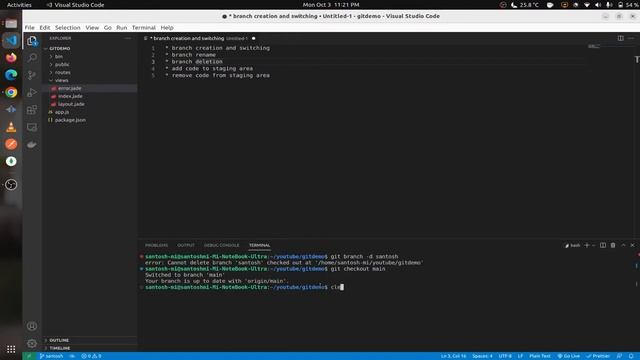Image resolution: width=640 pixels, height=360 pixels.
Task: Open error.jade file in explorer
Action: 90,88
